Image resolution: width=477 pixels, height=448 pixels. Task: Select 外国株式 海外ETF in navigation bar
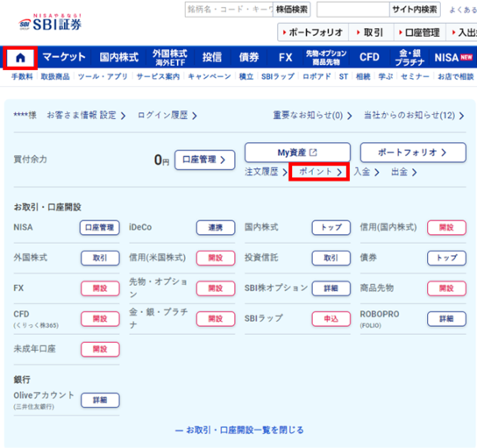(170, 58)
